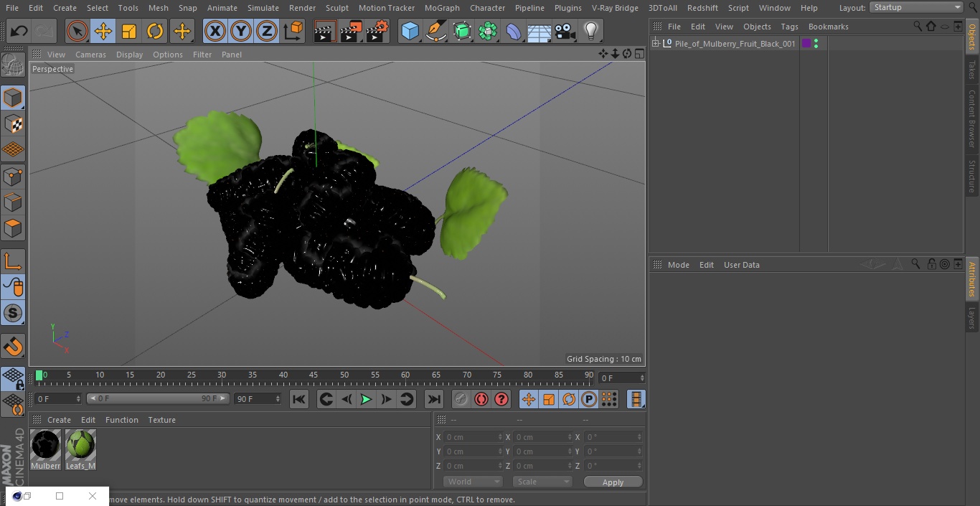This screenshot has height=506, width=980.
Task: Open the Simulate menu
Action: tap(263, 8)
